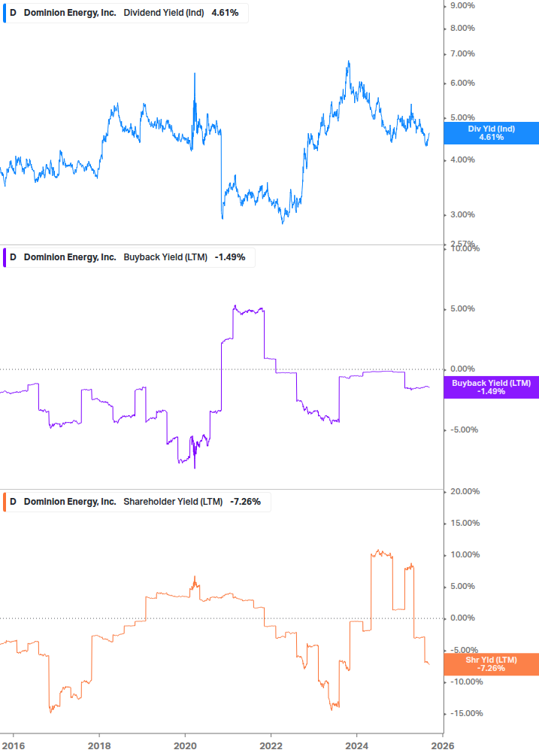Click the D ticker in shareholder legend
This screenshot has height=756, width=539.
(13, 502)
